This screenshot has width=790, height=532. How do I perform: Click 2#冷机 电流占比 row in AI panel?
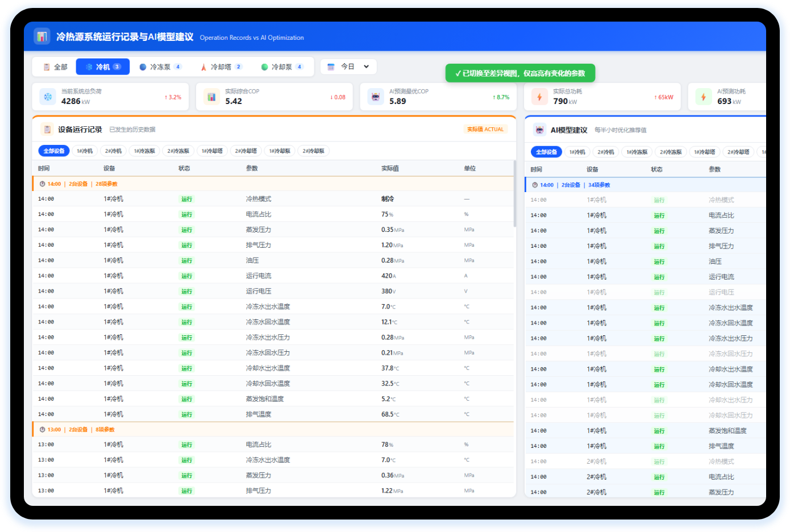(645, 477)
